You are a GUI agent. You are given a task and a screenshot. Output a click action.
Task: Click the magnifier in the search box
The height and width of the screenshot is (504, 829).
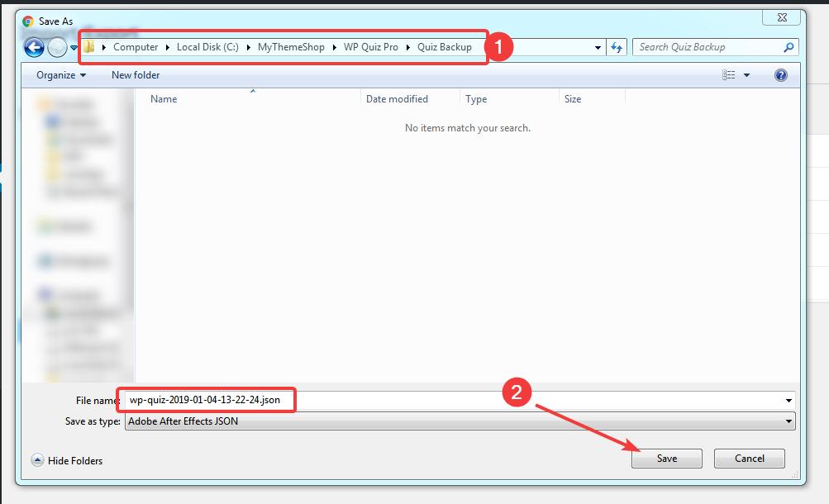(x=787, y=47)
